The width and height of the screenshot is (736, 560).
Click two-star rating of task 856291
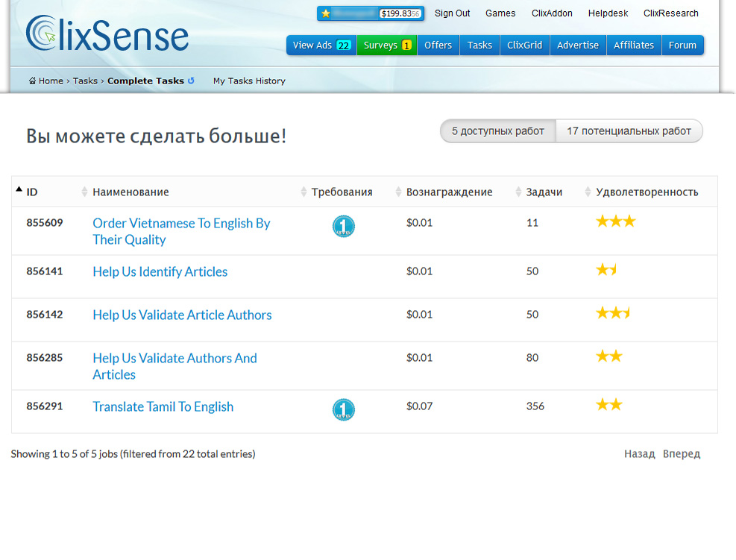click(608, 405)
